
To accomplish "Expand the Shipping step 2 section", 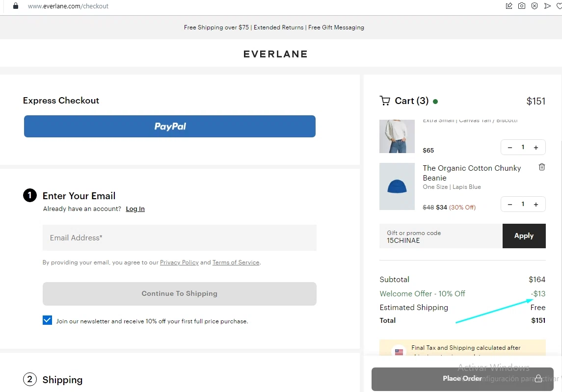I will (x=53, y=379).
